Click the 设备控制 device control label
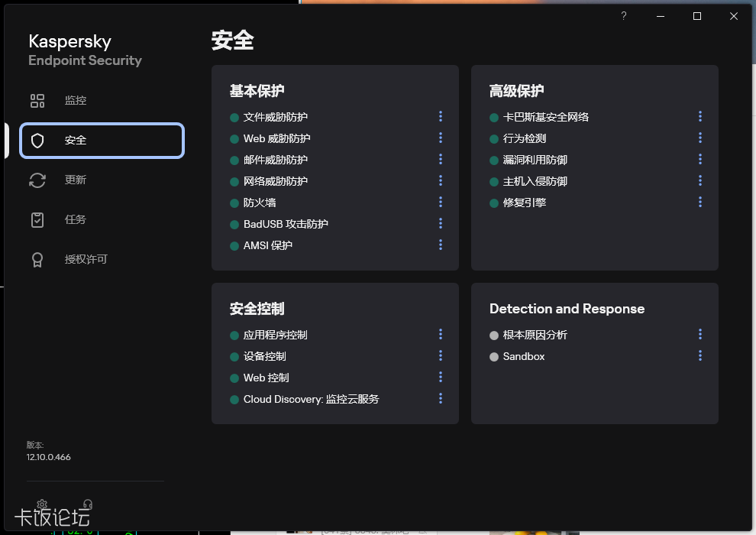This screenshot has height=535, width=756. tap(265, 356)
